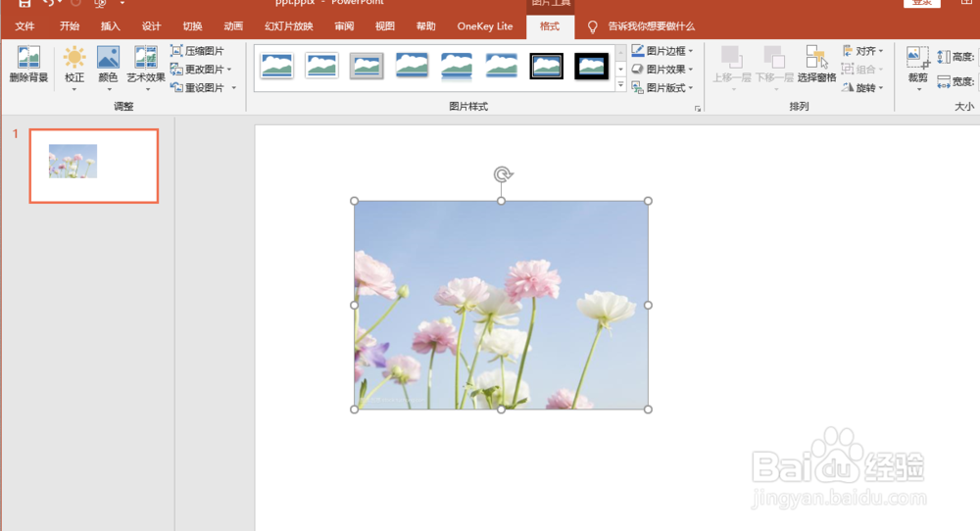Image resolution: width=980 pixels, height=531 pixels.
Task: Apply the seventh double black frame style
Action: pyautogui.click(x=546, y=67)
